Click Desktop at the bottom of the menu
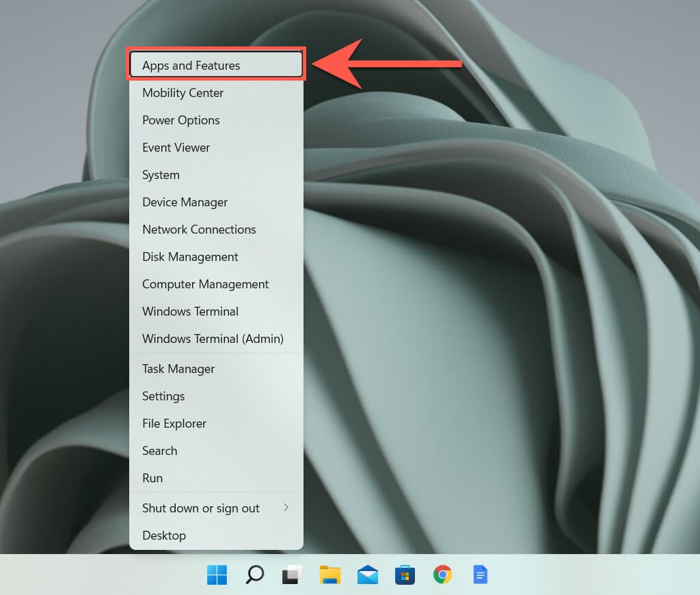The image size is (700, 595). point(164,536)
